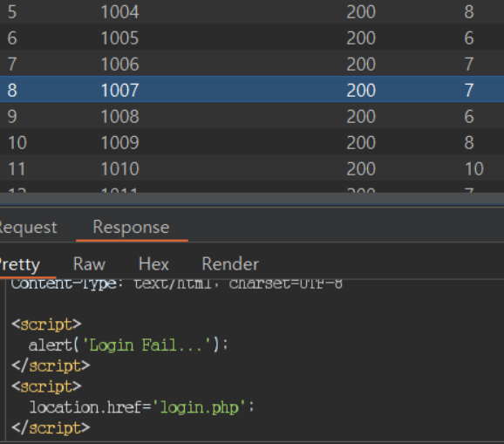Switch to the Request tab

tap(28, 228)
